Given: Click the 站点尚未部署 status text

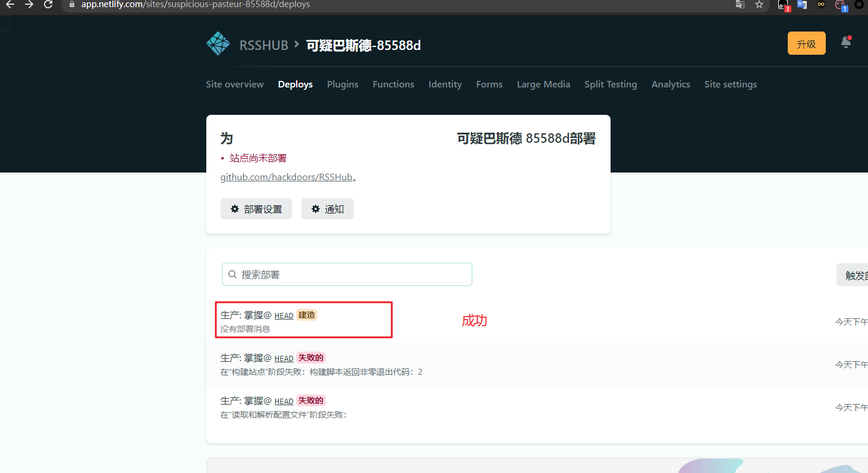Looking at the screenshot, I should pos(258,158).
